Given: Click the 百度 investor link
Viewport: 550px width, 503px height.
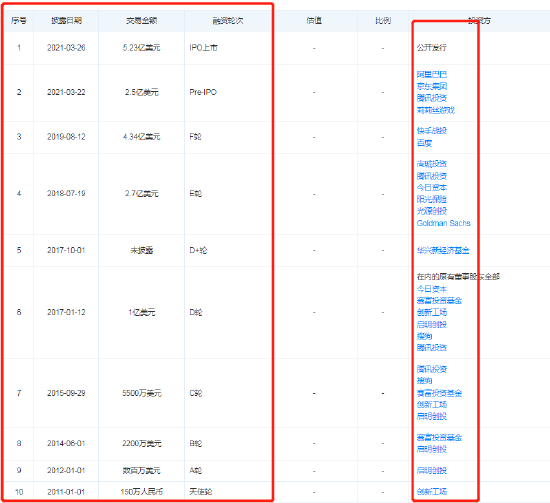Looking at the screenshot, I should (x=424, y=143).
